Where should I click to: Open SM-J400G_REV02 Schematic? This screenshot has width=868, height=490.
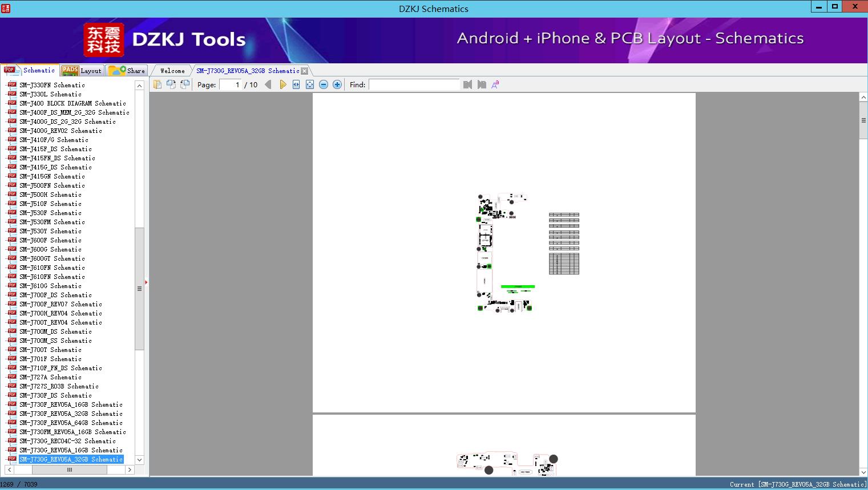tap(60, 131)
